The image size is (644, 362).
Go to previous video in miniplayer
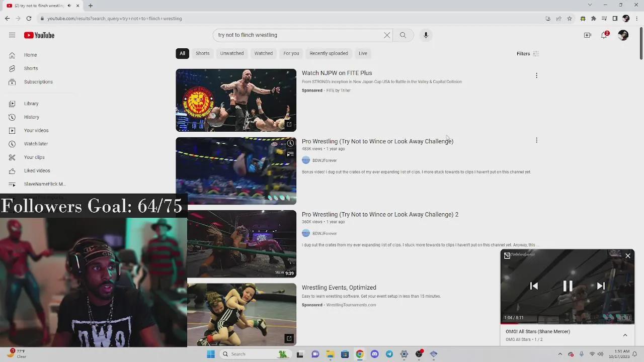click(534, 286)
